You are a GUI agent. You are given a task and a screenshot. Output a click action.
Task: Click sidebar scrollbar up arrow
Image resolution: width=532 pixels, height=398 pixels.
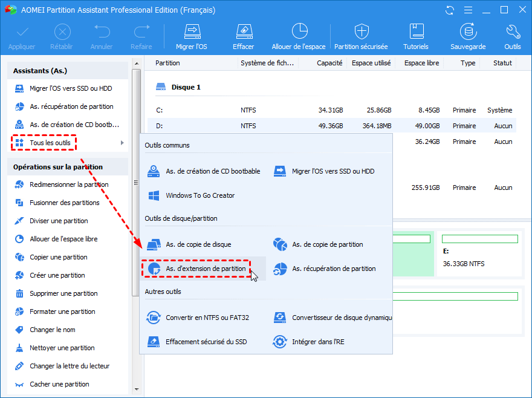coord(137,64)
